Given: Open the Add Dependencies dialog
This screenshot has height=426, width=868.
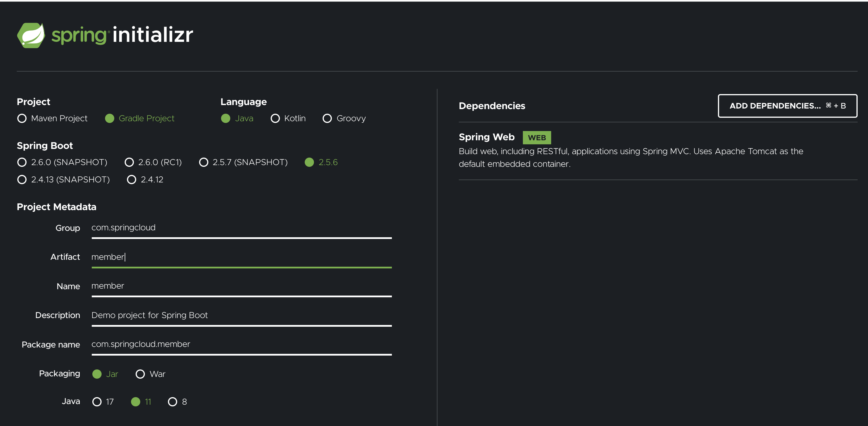Looking at the screenshot, I should [x=787, y=106].
